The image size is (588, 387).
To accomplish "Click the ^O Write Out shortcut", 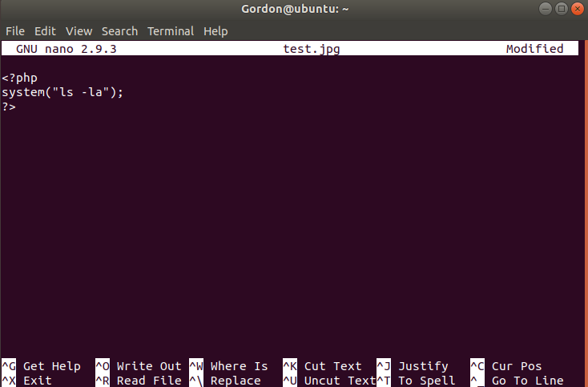I will (139, 366).
